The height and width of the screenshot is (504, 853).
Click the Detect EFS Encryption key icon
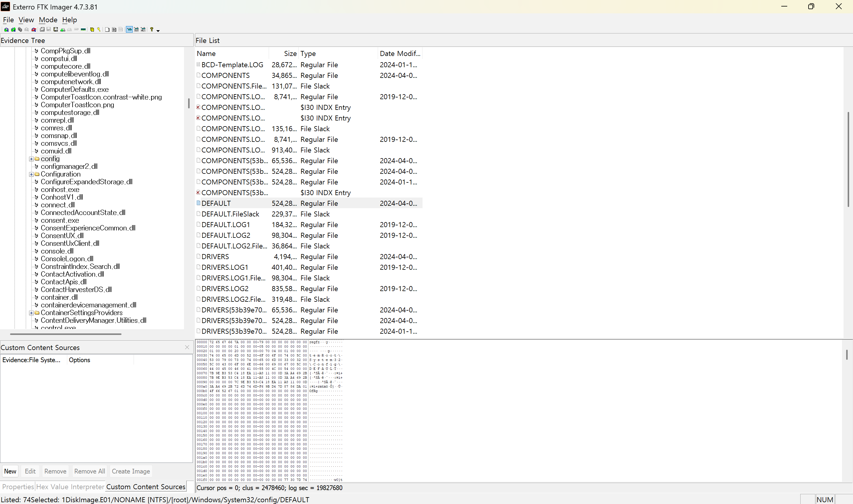pos(99,30)
